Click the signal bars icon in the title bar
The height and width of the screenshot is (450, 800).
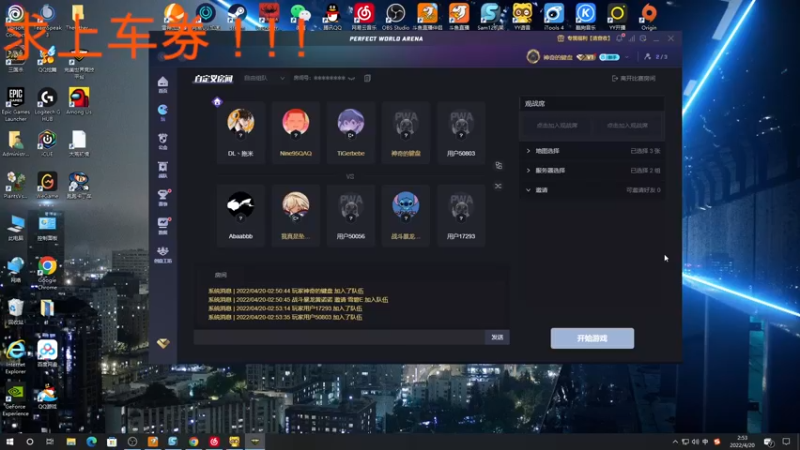[x=632, y=38]
